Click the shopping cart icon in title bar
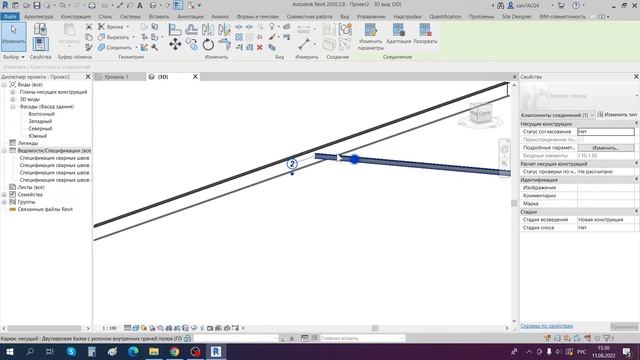 [x=561, y=5]
